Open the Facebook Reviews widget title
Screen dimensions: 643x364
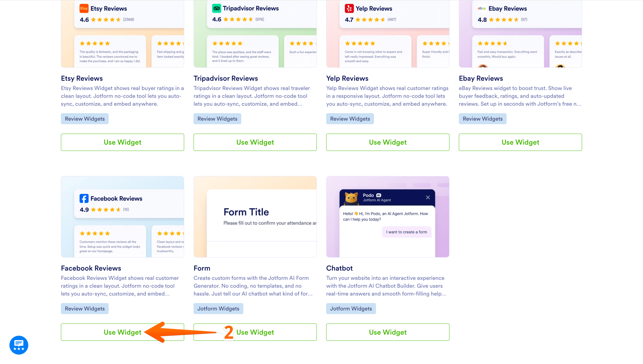tap(91, 268)
